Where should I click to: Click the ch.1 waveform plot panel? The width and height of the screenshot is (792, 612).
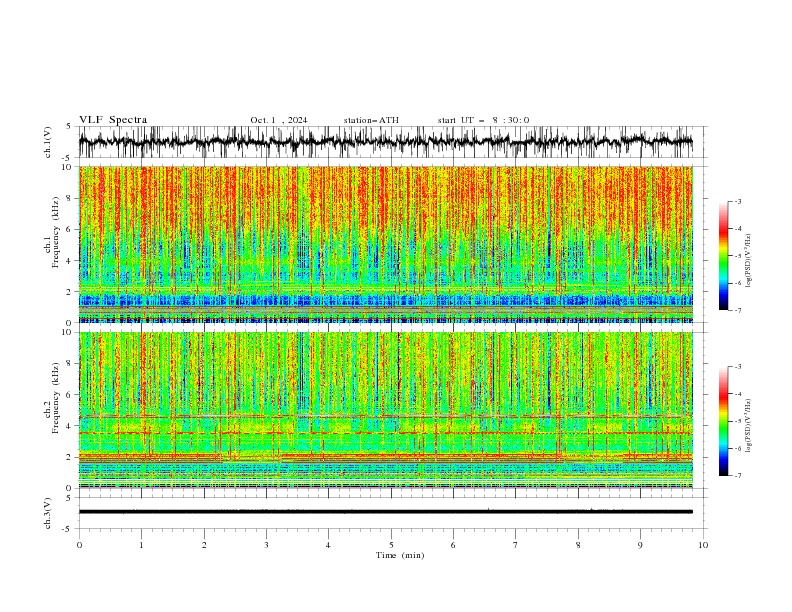391,142
